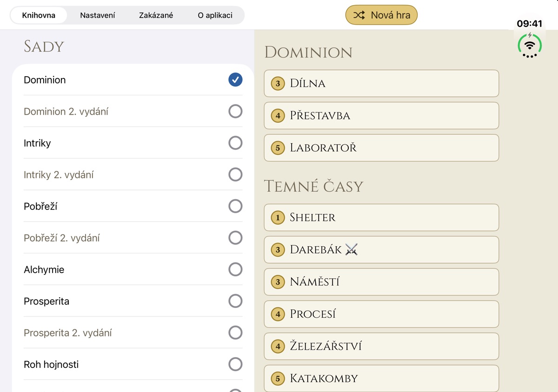Switch to the Knihovna tab
The image size is (558, 392).
(x=39, y=15)
